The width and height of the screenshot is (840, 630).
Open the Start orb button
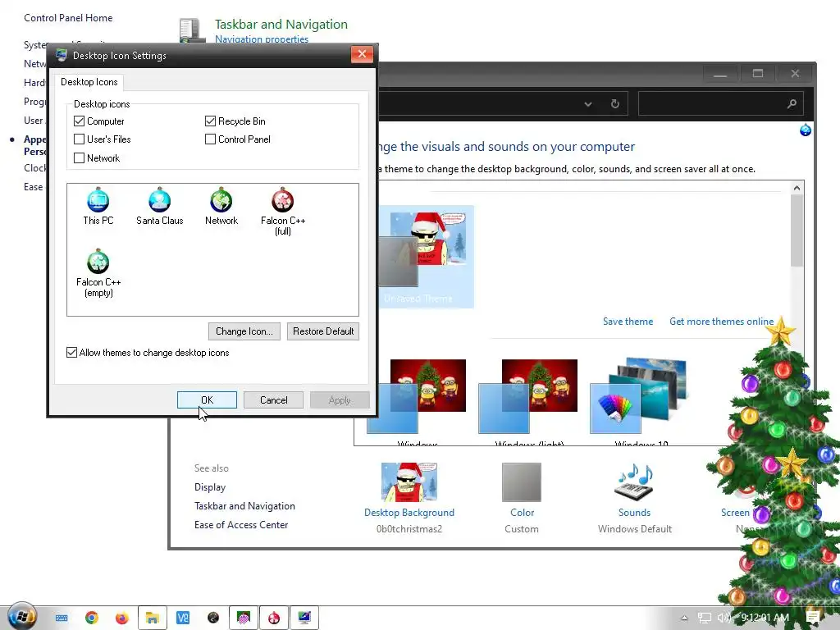[22, 617]
